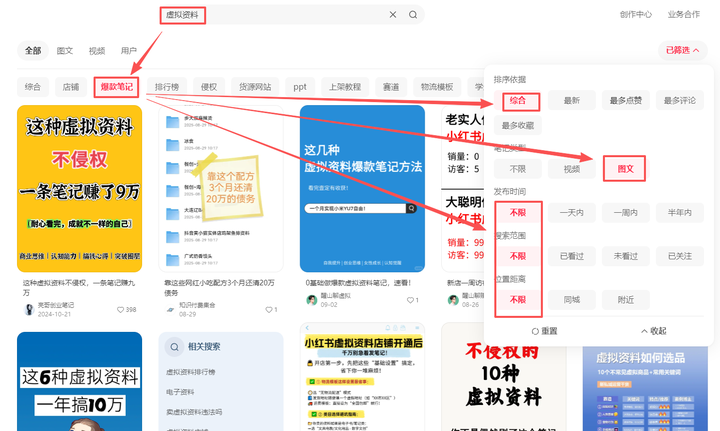Set publish time to 一周内
The image size is (720, 431).
pyautogui.click(x=625, y=213)
